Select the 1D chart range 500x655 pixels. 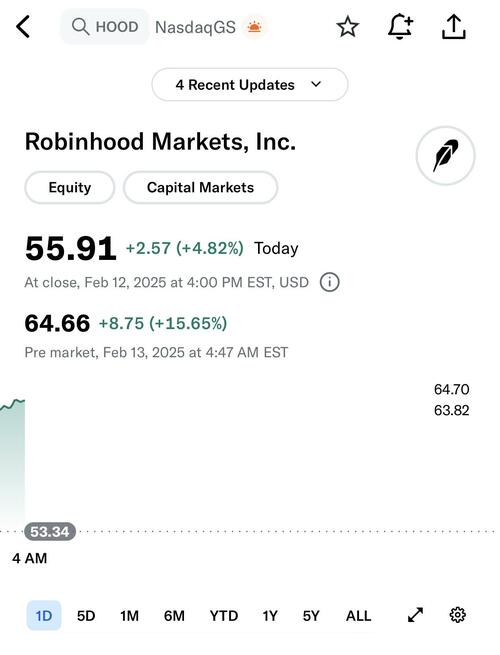44,615
